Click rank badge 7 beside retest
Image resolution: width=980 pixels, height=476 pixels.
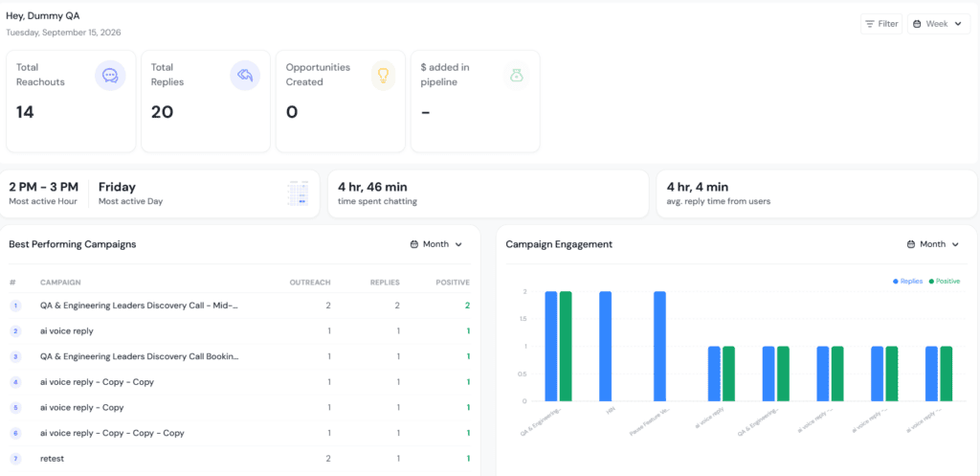[x=15, y=459]
